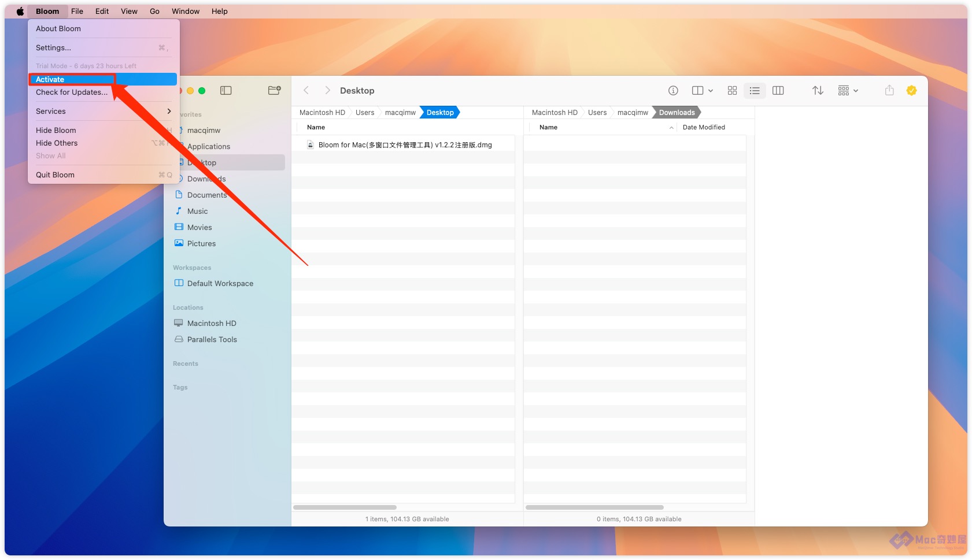Click the yellow verified badge icon
The image size is (972, 560).
[x=912, y=90]
